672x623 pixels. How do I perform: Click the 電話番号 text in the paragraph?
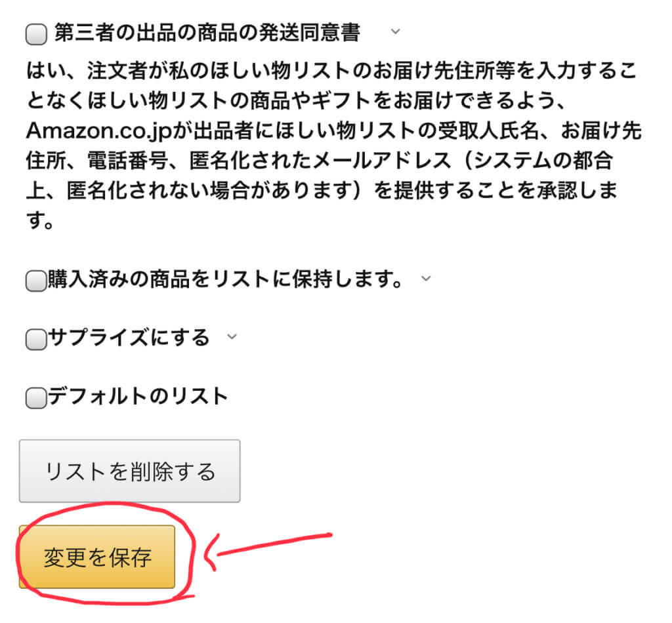click(x=126, y=161)
